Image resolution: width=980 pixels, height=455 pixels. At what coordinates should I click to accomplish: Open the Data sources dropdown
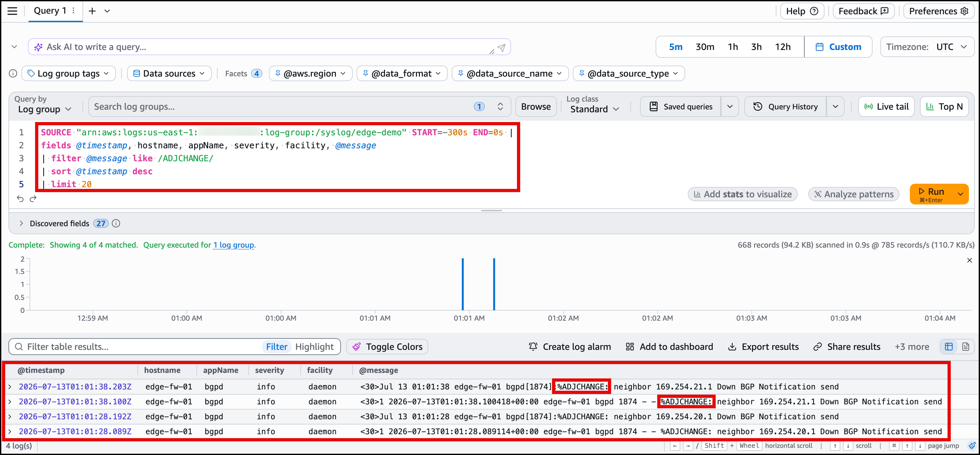tap(169, 73)
